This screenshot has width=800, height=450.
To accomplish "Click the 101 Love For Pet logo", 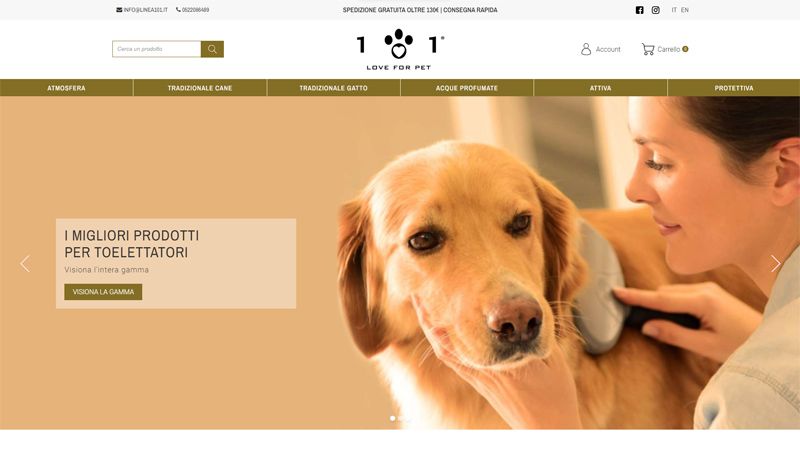I will click(x=399, y=49).
